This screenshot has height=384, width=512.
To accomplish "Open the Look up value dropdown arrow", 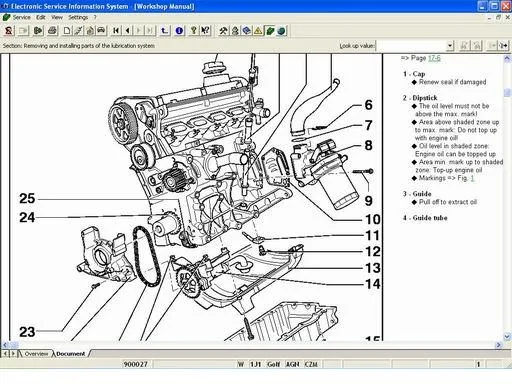I will tap(450, 46).
